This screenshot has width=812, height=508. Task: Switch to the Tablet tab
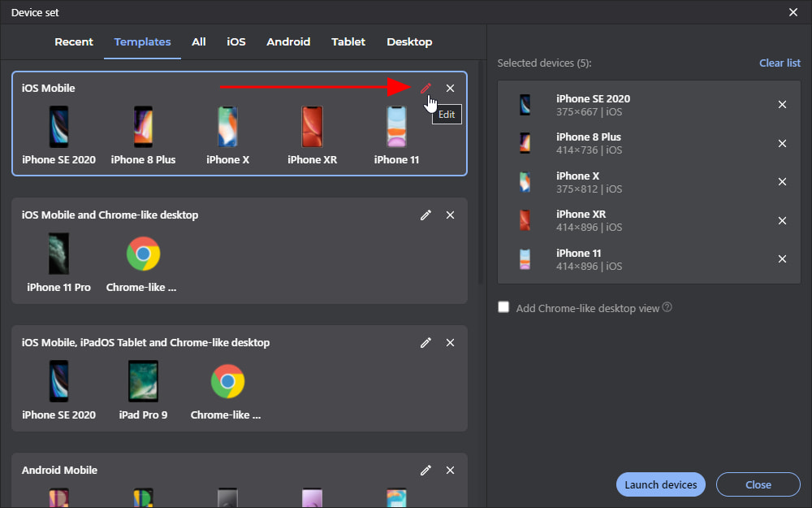click(348, 42)
